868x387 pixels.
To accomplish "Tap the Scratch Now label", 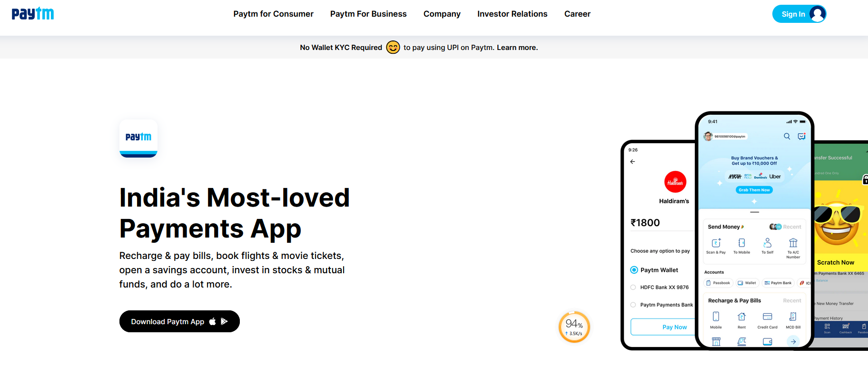I will tap(836, 262).
